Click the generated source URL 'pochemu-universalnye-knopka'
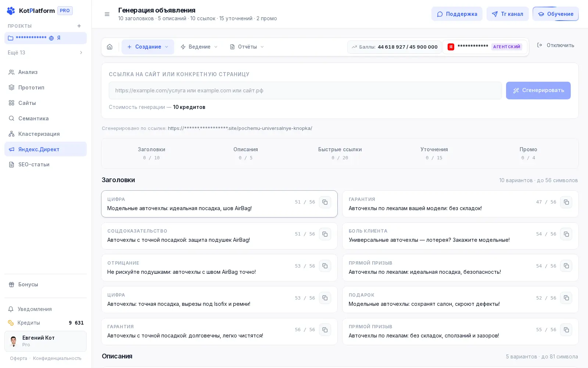 click(240, 128)
